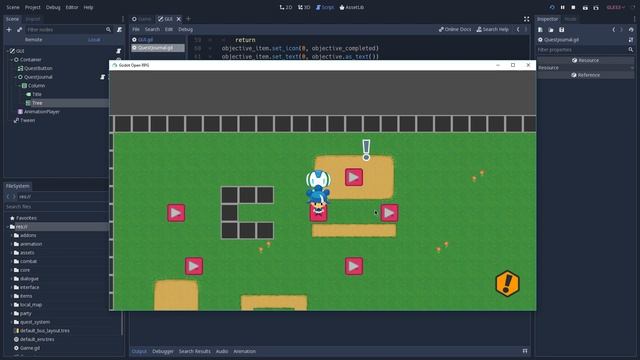Expand the combat folder
The width and height of the screenshot is (640, 360).
pyautogui.click(x=11, y=261)
